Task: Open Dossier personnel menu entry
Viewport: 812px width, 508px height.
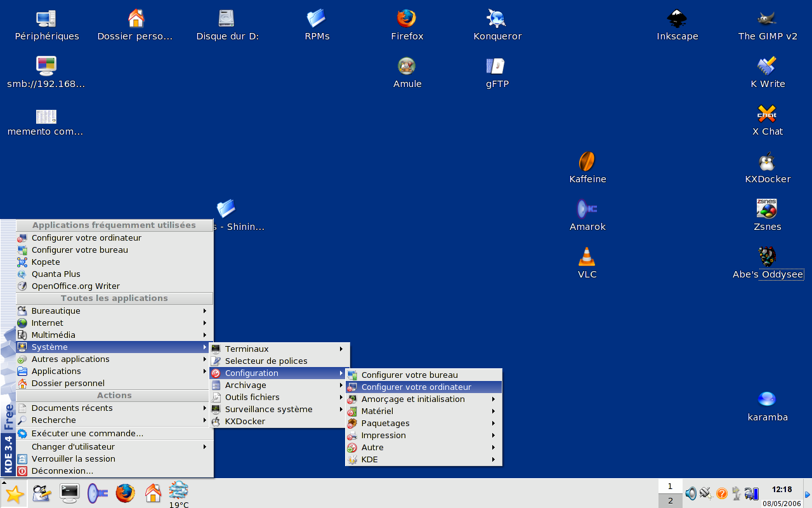Action: [115, 384]
